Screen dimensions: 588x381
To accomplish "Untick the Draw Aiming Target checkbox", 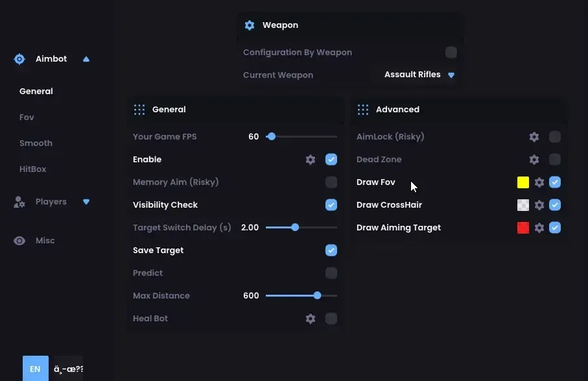I will [555, 227].
